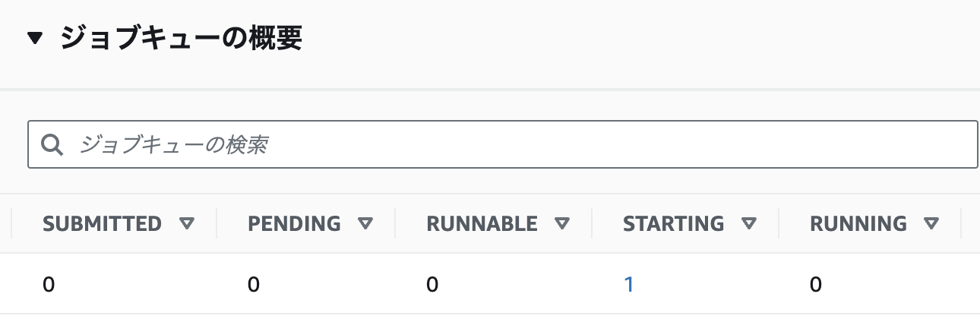Click the SUBMITTED count value 0
The width and height of the screenshot is (980, 316).
point(49,285)
